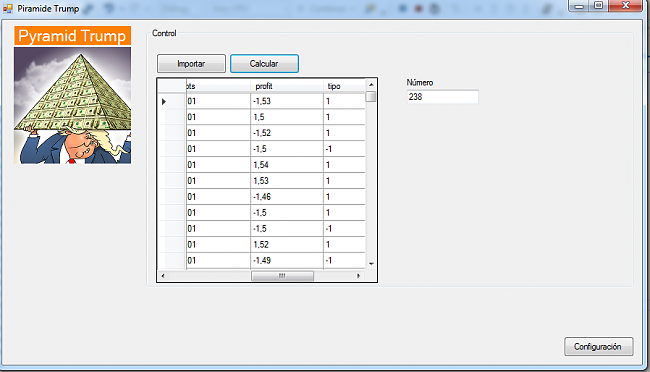Click the grid's vertical scroll down arrow
The height and width of the screenshot is (372, 650).
tap(371, 263)
